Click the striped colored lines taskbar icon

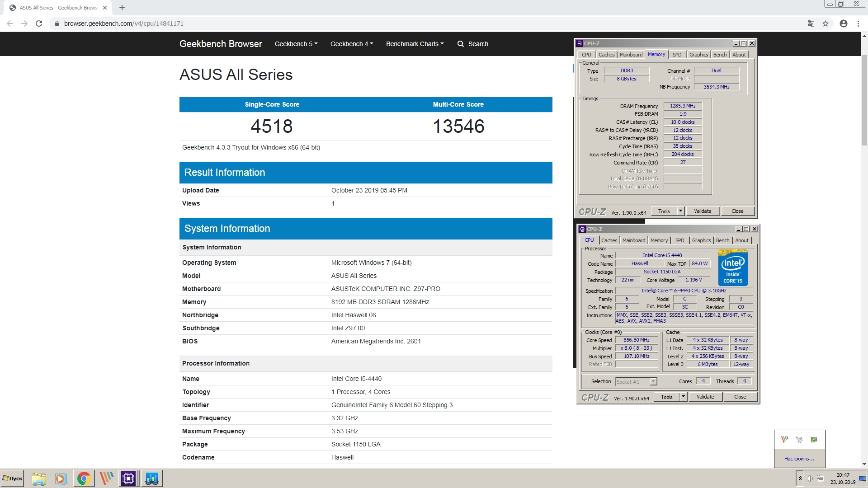[x=106, y=479]
